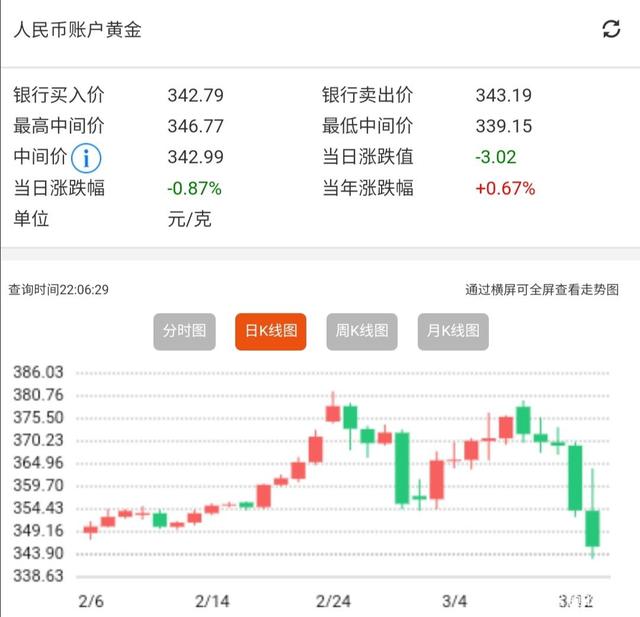Open the 中间价 info icon
Viewport: 640px width, 617px height.
pyautogui.click(x=86, y=158)
